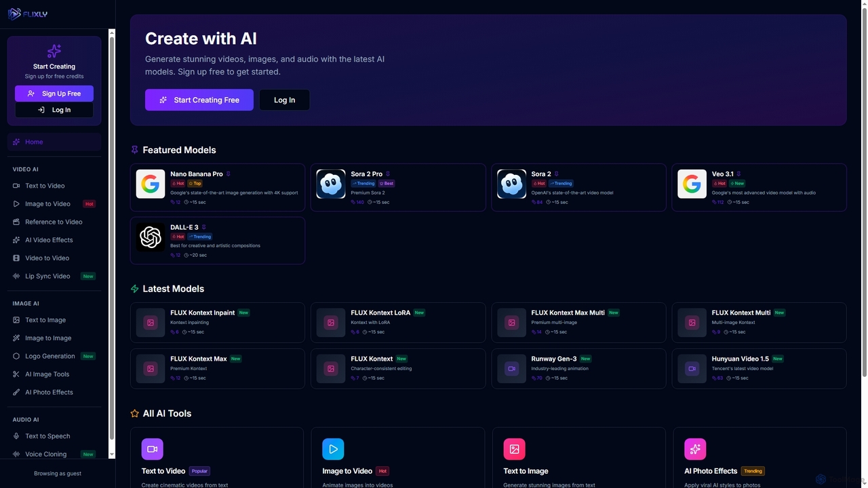Viewport: 868px width, 488px height.
Task: Click the FLUX Kontext Max image icon
Action: pyautogui.click(x=151, y=369)
